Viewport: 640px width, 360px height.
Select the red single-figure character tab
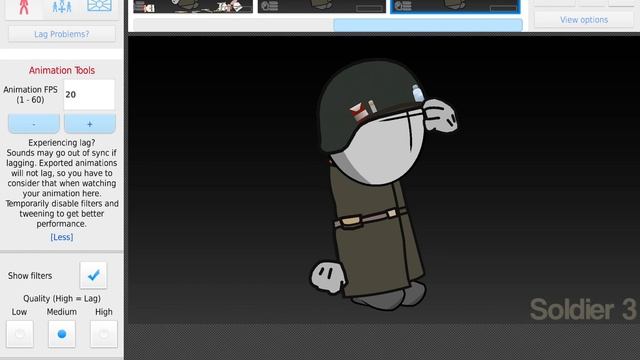click(24, 7)
